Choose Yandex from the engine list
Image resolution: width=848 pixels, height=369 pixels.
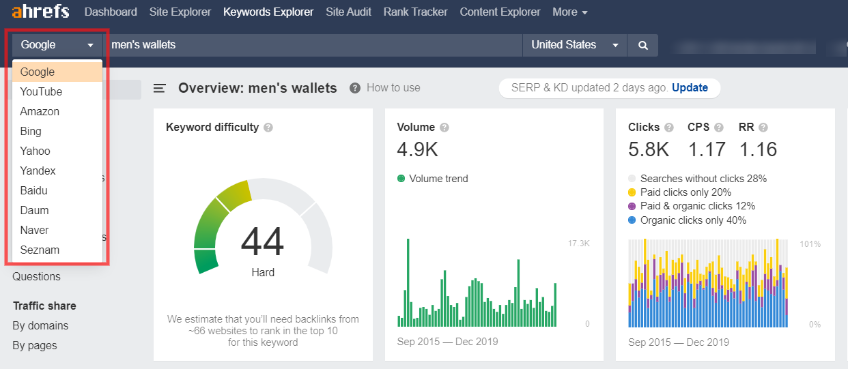point(57,171)
